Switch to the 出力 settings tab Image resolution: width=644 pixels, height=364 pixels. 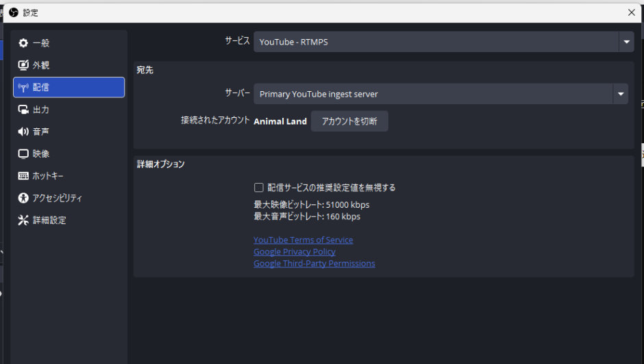point(69,109)
